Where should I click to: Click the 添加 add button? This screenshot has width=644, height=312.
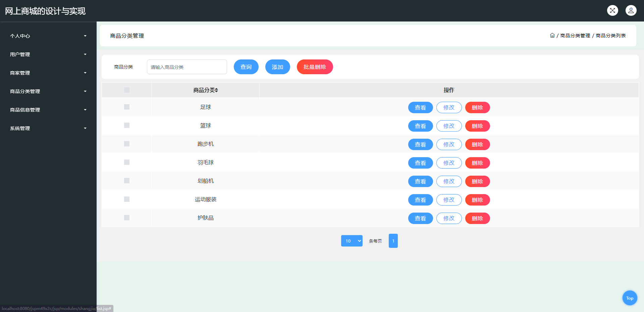point(278,67)
